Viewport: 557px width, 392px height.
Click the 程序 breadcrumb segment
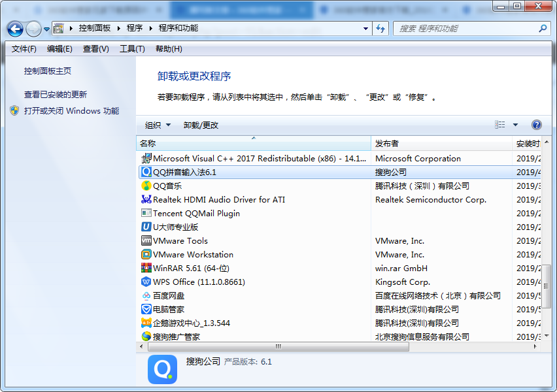tap(135, 28)
